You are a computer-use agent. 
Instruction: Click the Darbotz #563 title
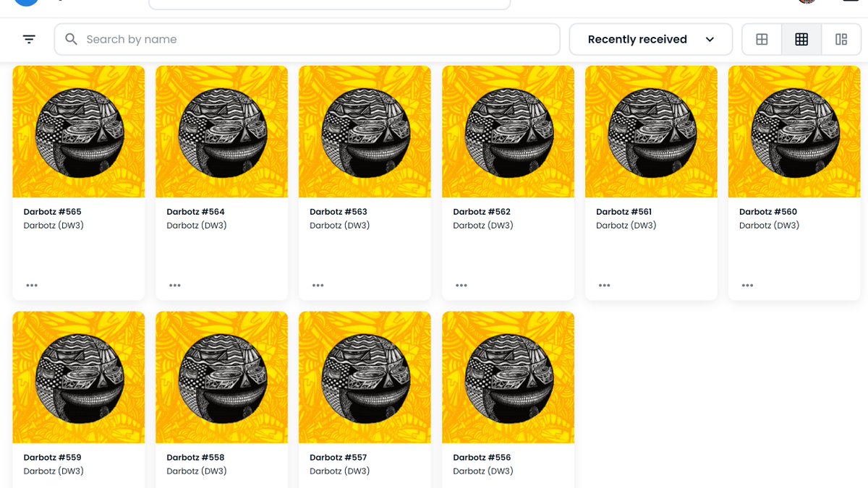point(339,212)
